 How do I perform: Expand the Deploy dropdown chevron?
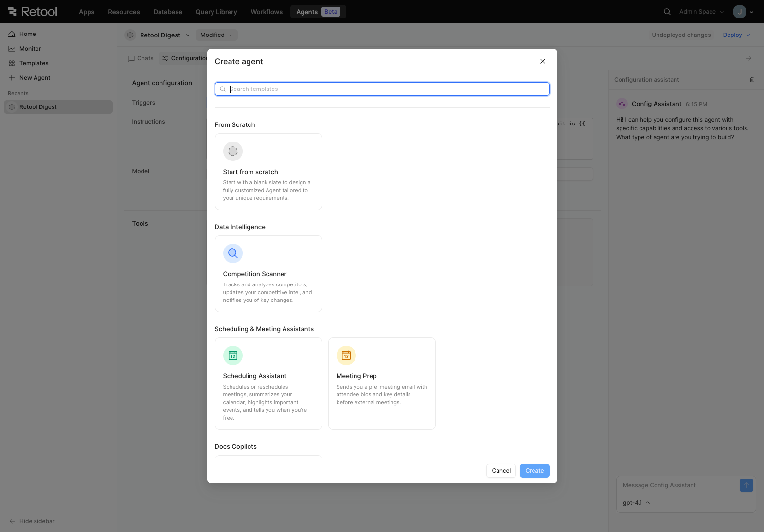coord(748,35)
